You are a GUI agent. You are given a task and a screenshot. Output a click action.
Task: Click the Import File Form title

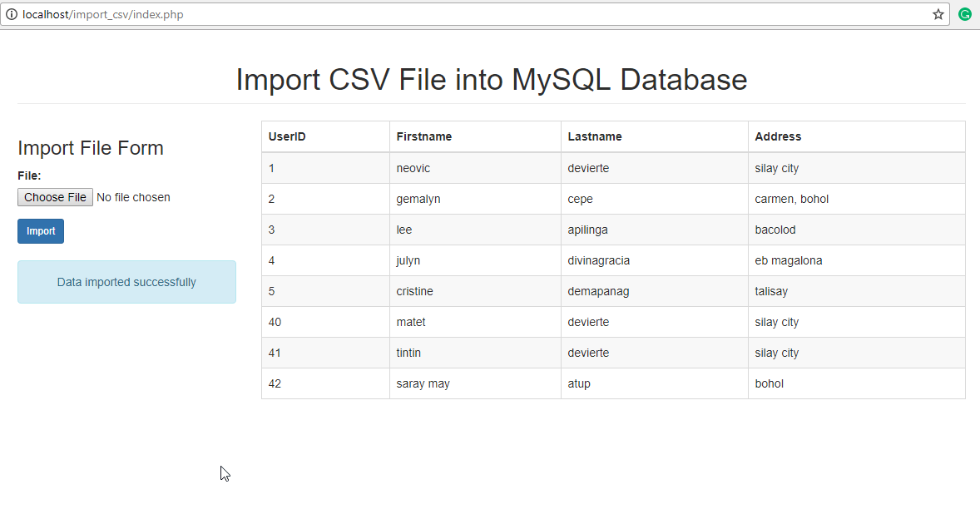tap(91, 148)
